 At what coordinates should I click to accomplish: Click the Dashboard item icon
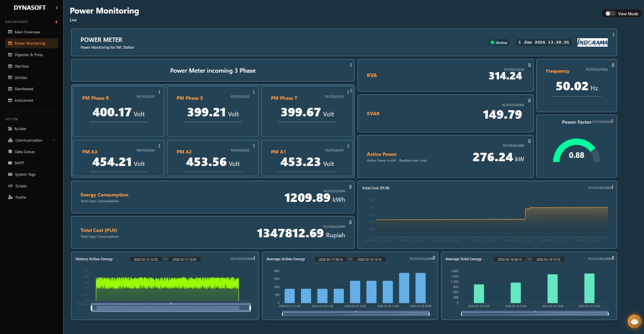(10, 89)
